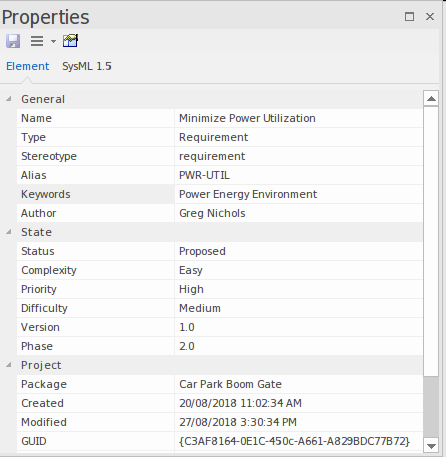Click the vertical scrollbar thumb

(431, 242)
